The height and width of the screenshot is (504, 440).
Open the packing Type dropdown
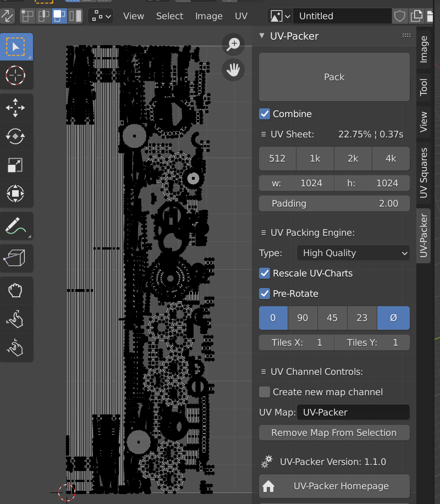[353, 253]
